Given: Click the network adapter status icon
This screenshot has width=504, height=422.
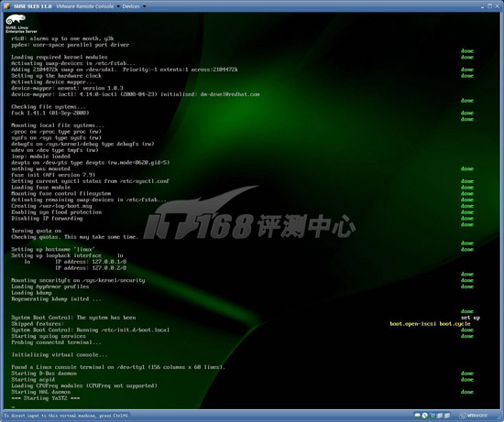Looking at the screenshot, I should click(x=433, y=416).
